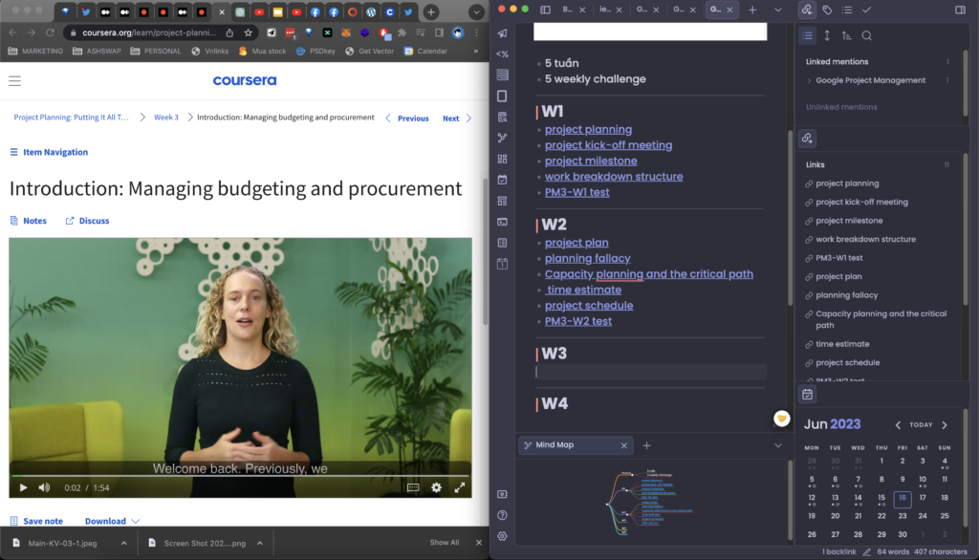
Task: Mute the Coursera video volume
Action: [44, 487]
